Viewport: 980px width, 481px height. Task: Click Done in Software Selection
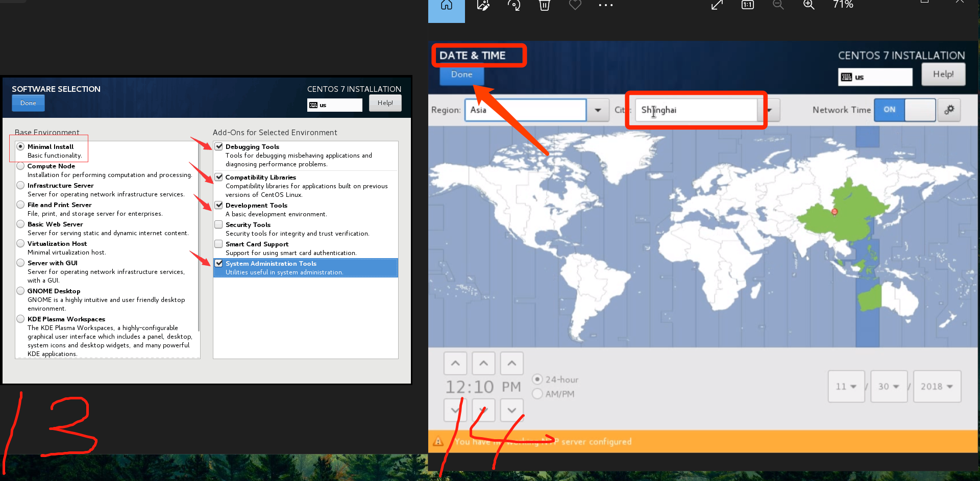[28, 103]
